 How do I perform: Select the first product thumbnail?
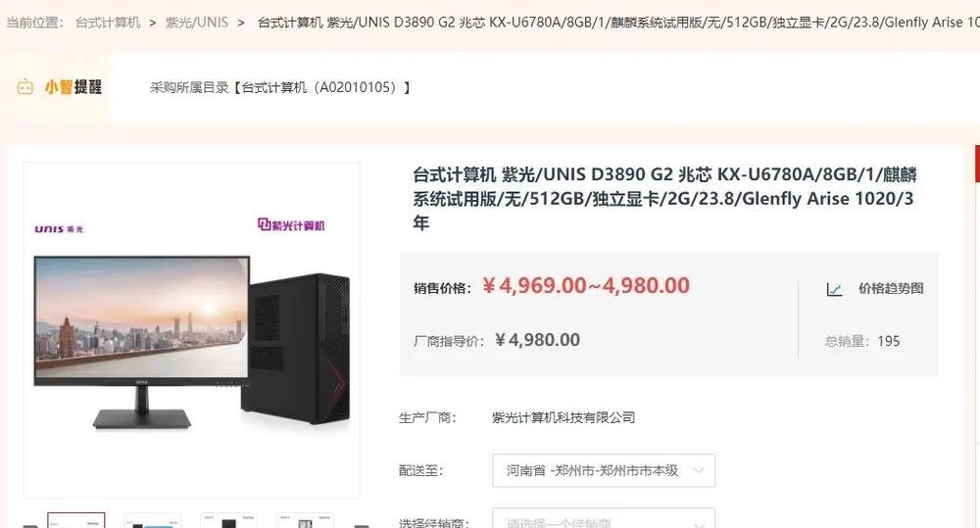(76, 520)
